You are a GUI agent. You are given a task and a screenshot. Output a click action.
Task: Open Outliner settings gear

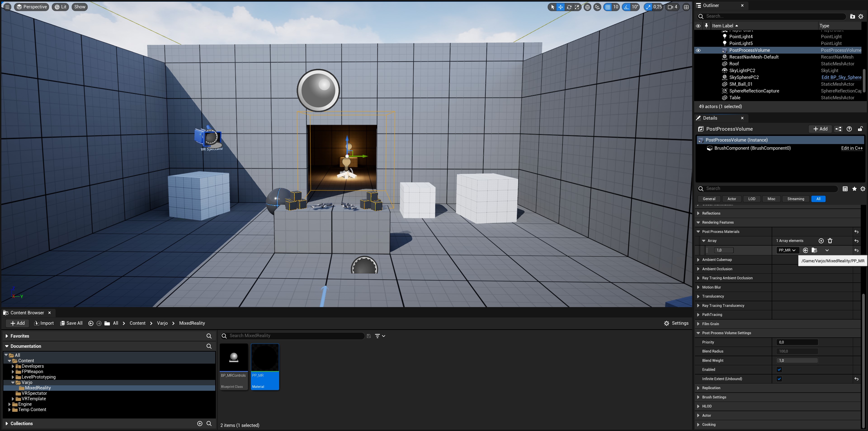(x=861, y=16)
